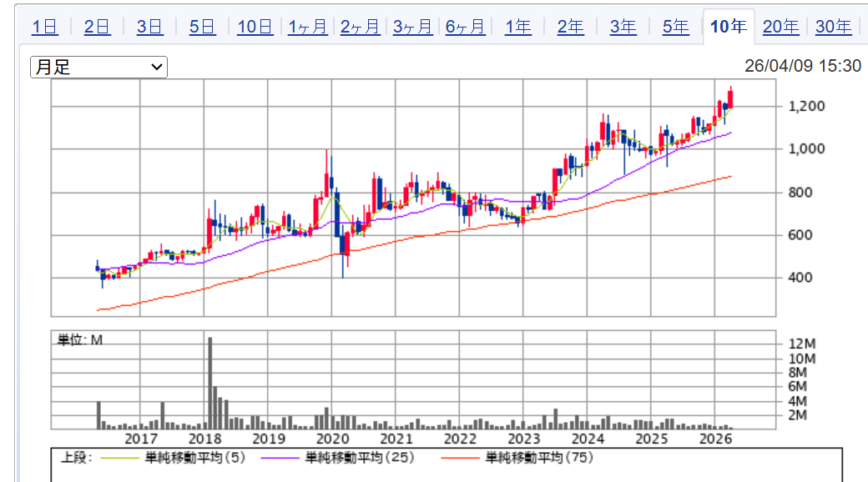The height and width of the screenshot is (482, 868).
Task: View the 5年 chart range
Action: [x=675, y=27]
